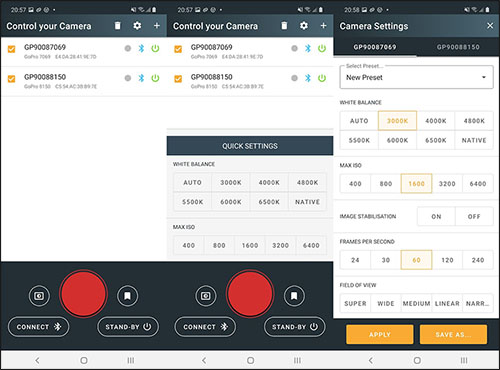Tap power icon for GP90087069 in middle screen
Viewport: 500px width, 370px height.
(322, 48)
